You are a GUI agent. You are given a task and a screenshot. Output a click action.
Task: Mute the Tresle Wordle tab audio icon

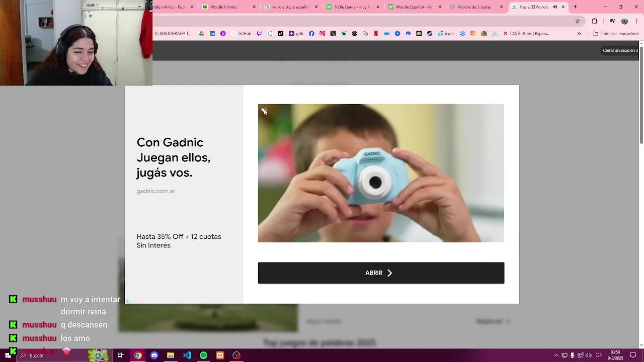tap(555, 7)
